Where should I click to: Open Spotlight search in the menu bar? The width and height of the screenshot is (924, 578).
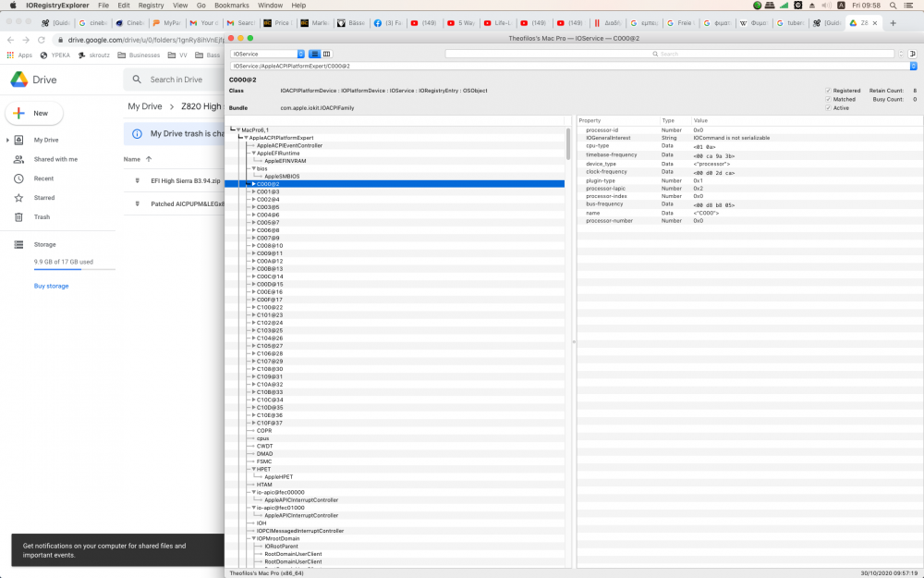pyautogui.click(x=893, y=6)
